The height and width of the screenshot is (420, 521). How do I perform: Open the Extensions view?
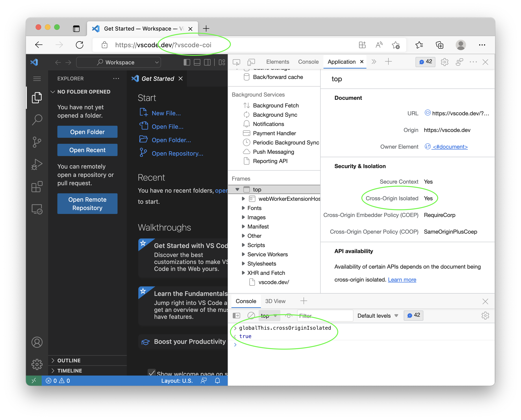37,187
